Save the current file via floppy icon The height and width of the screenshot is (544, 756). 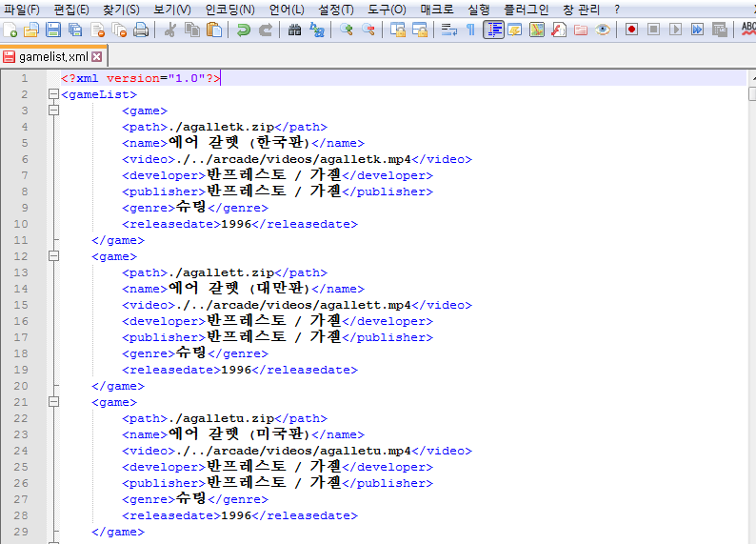click(53, 30)
